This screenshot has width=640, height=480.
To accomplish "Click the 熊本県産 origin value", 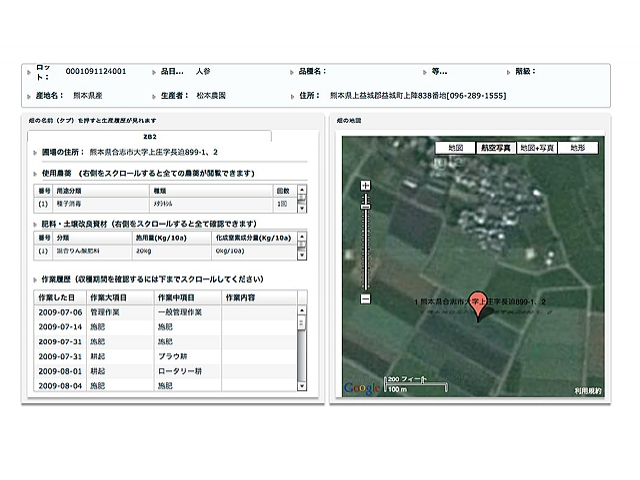I will pos(88,96).
